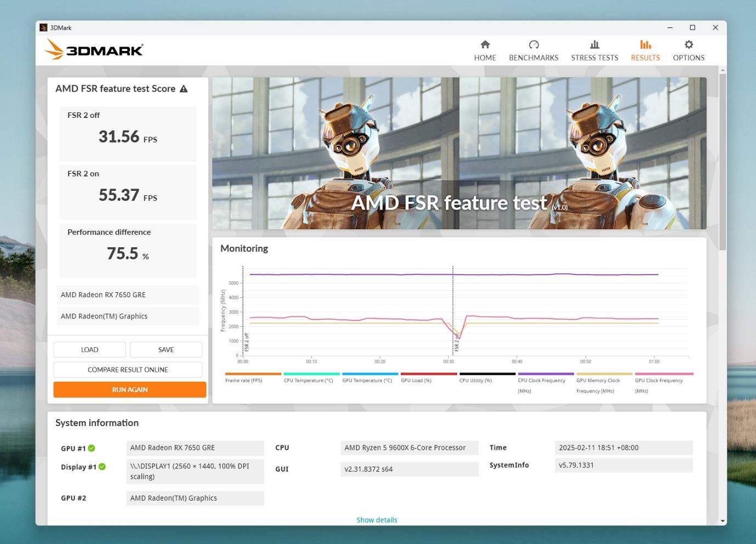
Task: Click green checkmark beside Display #1
Action: (102, 467)
